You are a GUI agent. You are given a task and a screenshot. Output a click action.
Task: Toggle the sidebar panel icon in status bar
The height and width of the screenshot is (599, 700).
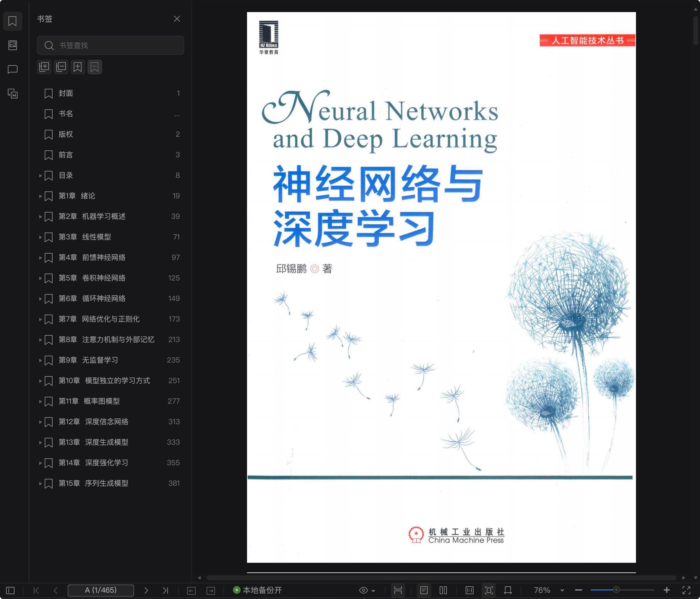(11, 590)
